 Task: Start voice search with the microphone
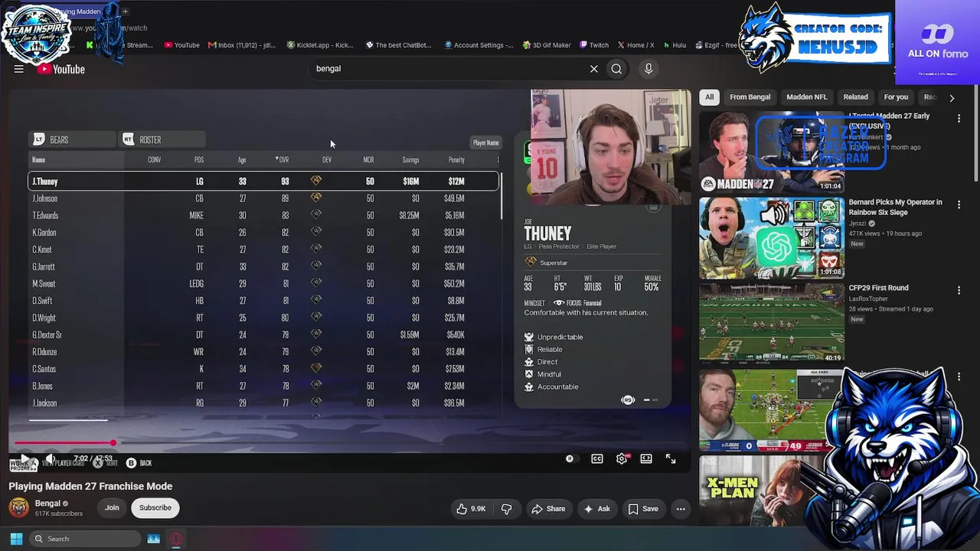coord(648,69)
